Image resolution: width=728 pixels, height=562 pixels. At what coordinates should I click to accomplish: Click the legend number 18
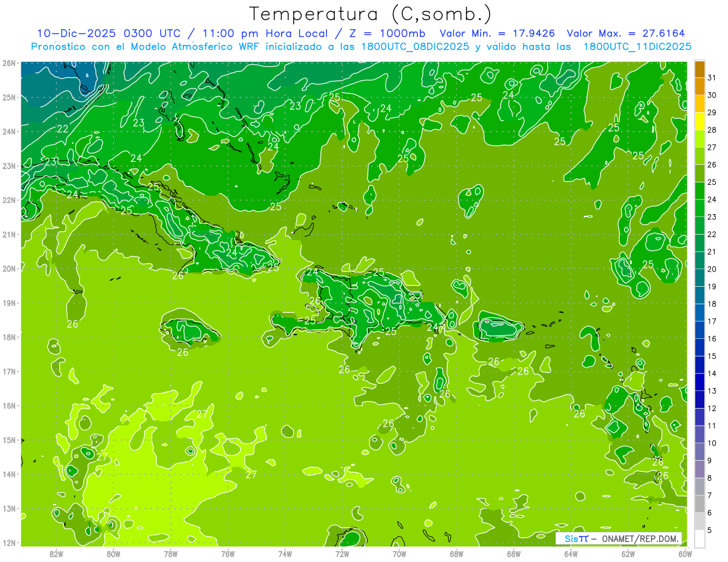[712, 304]
